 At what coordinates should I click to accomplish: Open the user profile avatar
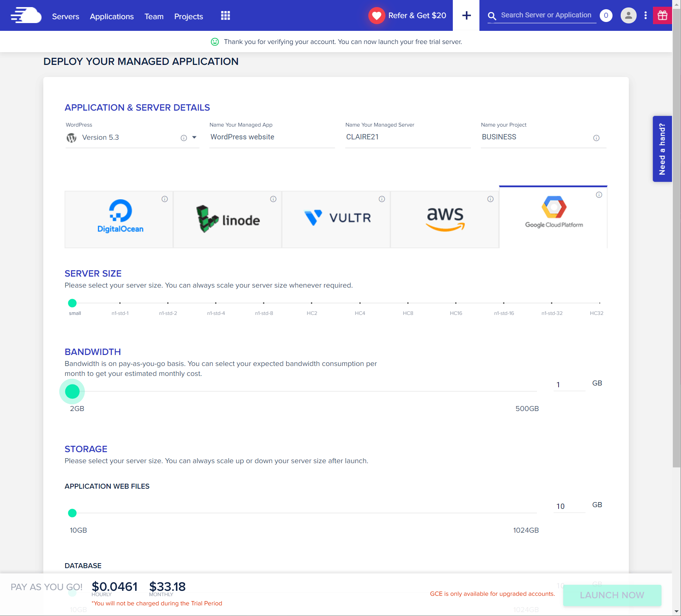(x=628, y=16)
